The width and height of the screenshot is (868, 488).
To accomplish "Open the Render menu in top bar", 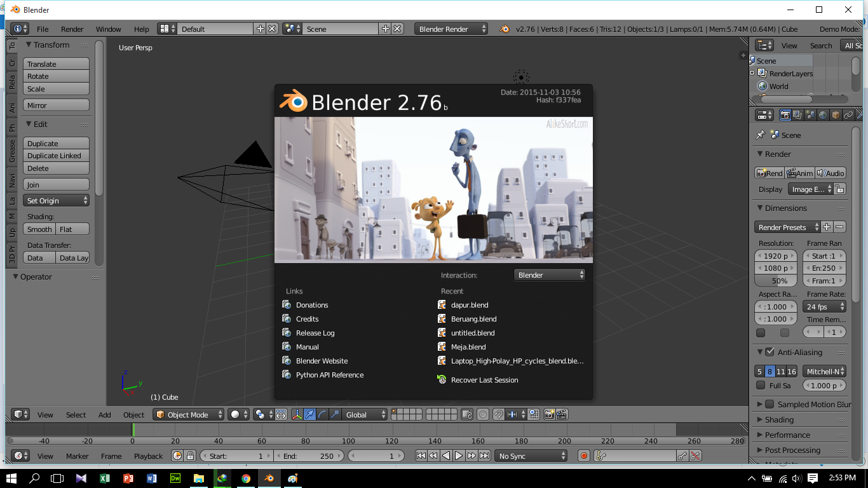I will tap(72, 29).
